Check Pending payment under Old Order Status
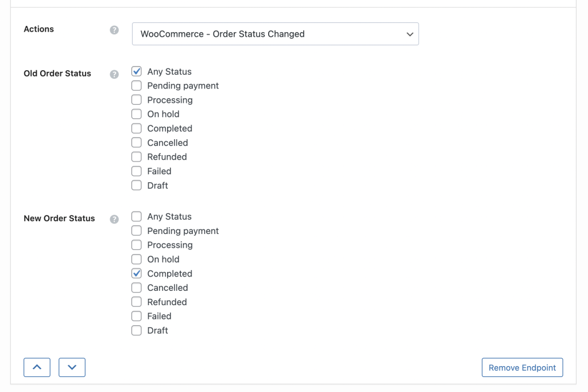Image resolution: width=588 pixels, height=392 pixels. tap(136, 85)
